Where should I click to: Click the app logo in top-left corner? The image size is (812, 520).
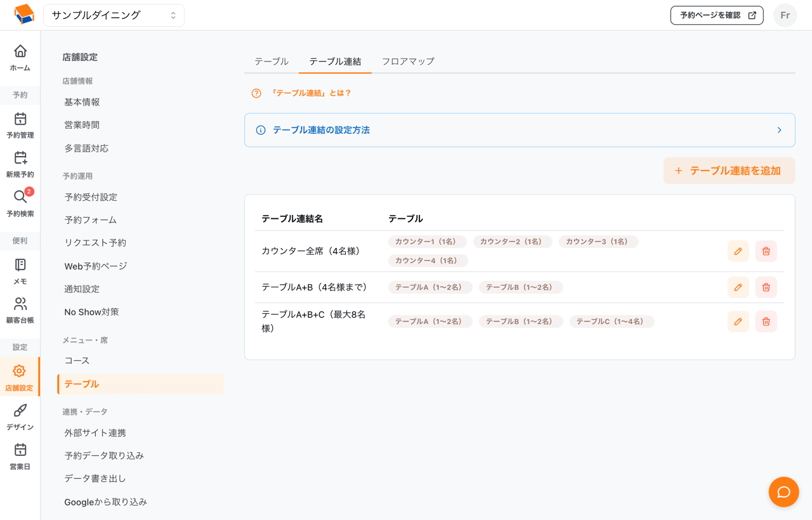(x=23, y=15)
